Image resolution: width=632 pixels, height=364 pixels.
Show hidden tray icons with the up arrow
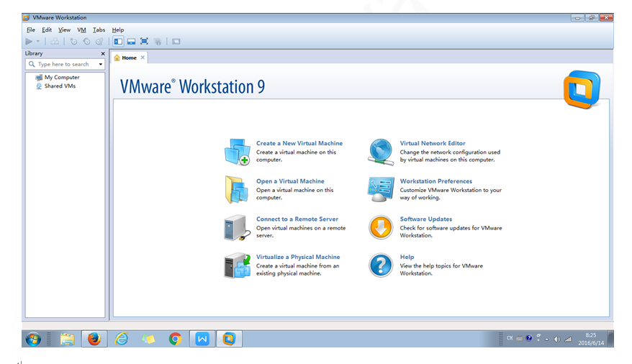point(547,339)
